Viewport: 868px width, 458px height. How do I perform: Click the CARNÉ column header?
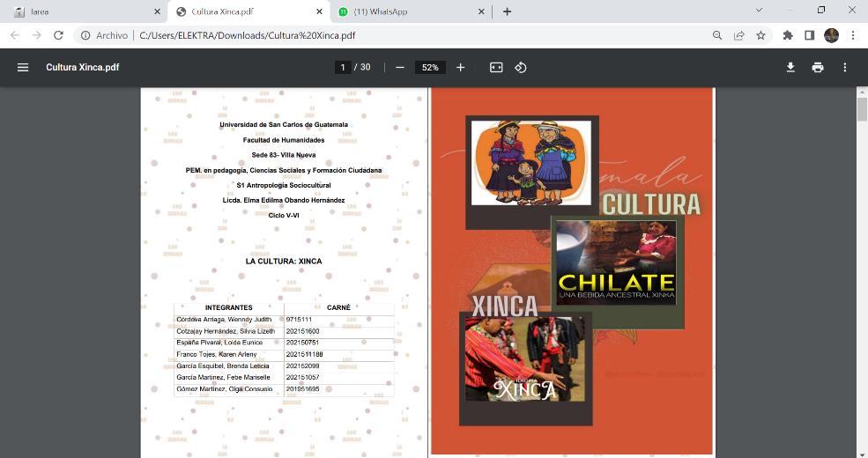pos(338,307)
